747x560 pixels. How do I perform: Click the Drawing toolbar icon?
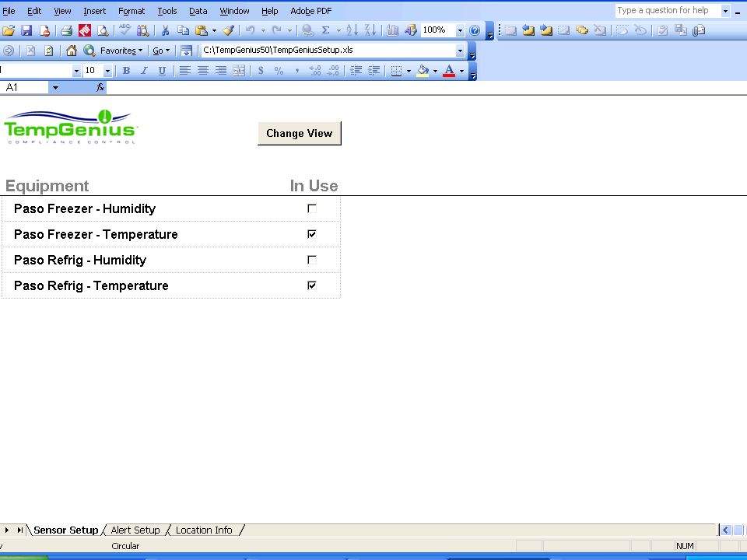click(x=411, y=30)
